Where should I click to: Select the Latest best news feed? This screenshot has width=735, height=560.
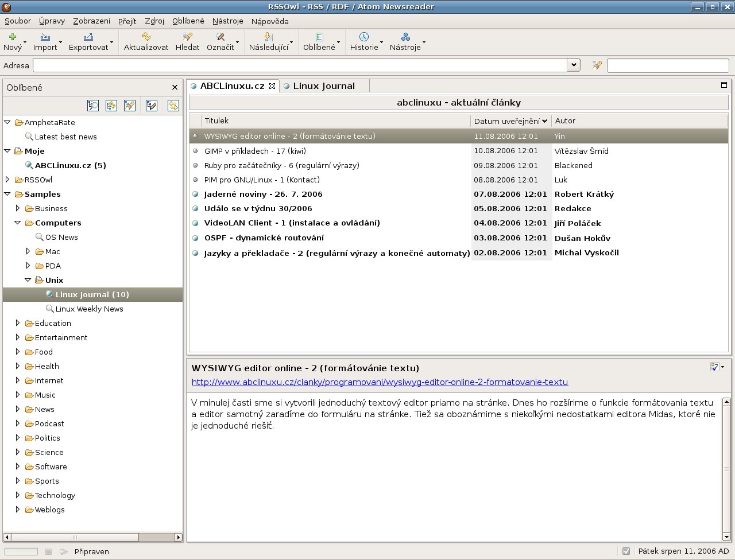(65, 137)
